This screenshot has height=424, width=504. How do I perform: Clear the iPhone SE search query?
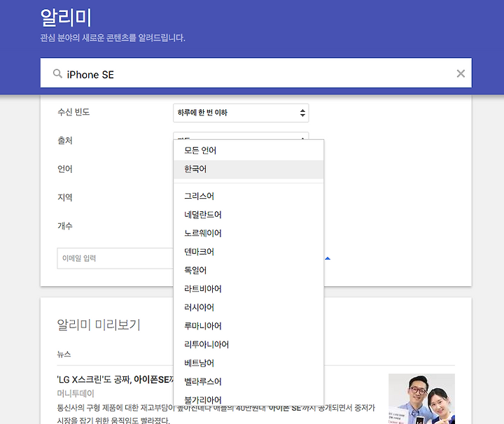[461, 73]
